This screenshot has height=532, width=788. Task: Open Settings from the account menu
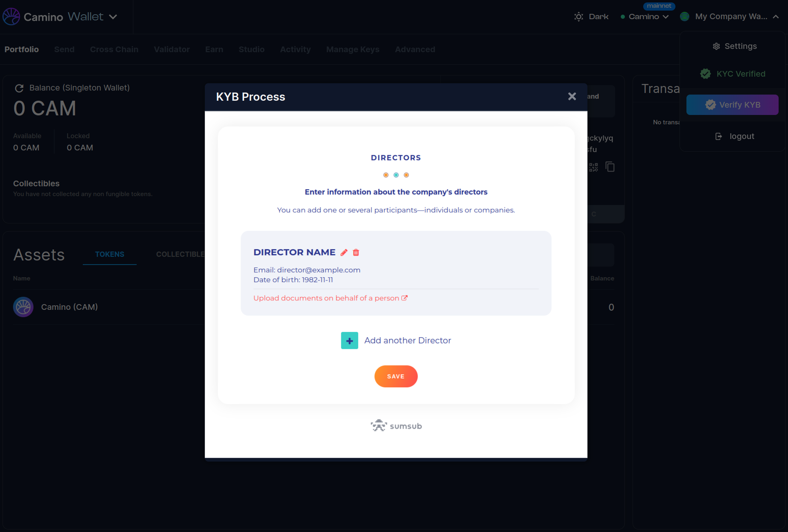[x=734, y=46]
